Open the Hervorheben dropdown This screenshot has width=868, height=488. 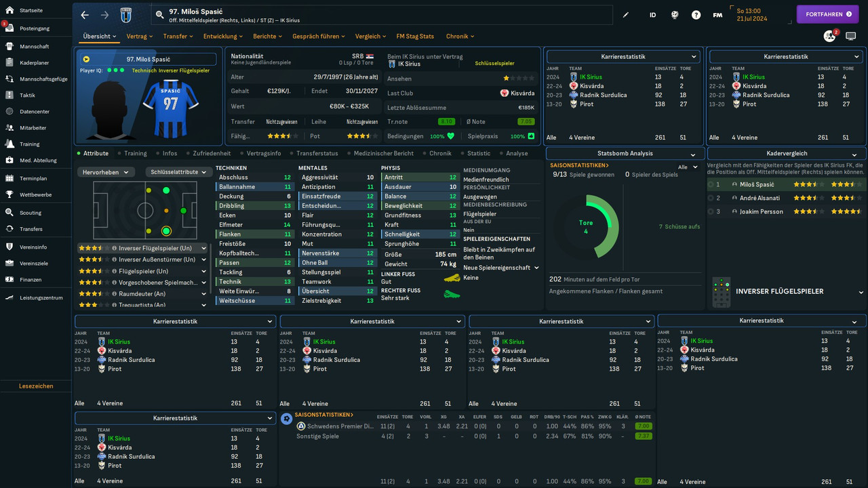coord(105,172)
